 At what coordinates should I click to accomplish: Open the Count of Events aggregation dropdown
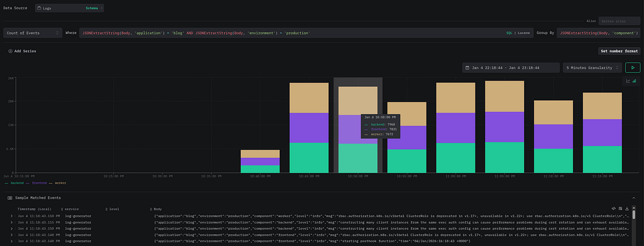click(33, 33)
